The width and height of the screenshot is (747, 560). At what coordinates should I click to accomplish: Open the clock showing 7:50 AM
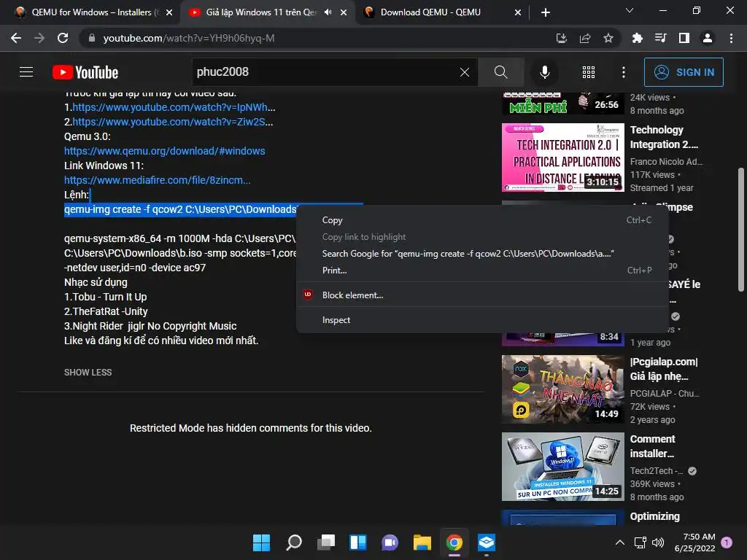[x=694, y=542]
